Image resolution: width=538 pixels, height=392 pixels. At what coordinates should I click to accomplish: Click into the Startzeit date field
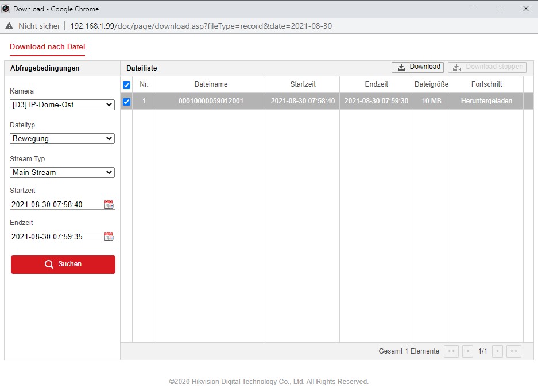tap(56, 204)
